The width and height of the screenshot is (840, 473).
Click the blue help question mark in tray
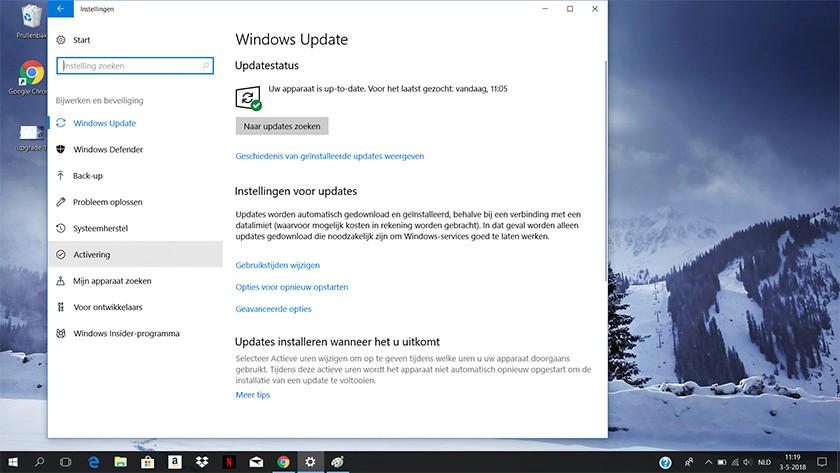click(x=665, y=462)
